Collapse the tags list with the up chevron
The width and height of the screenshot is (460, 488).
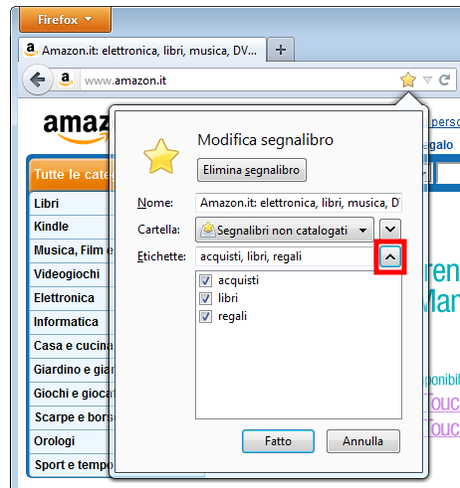390,257
